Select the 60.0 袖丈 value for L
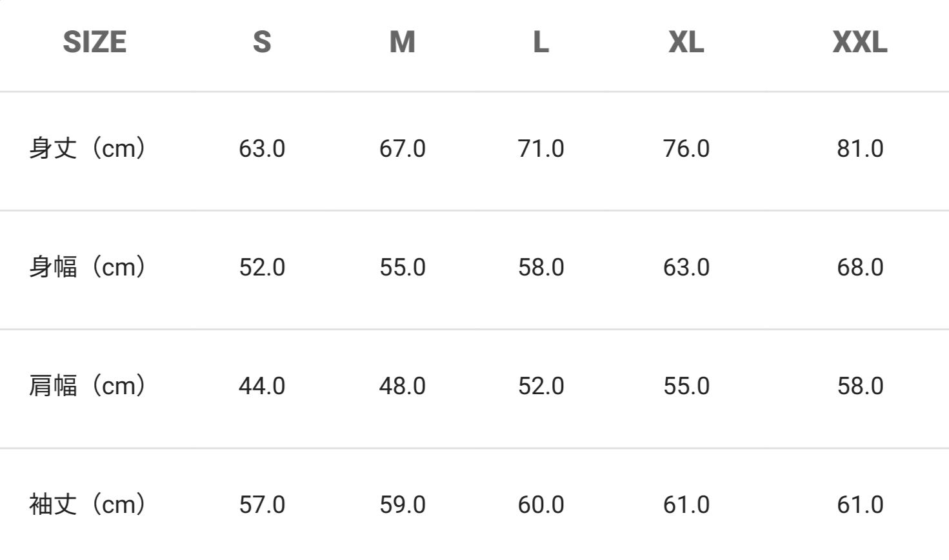 tap(541, 505)
